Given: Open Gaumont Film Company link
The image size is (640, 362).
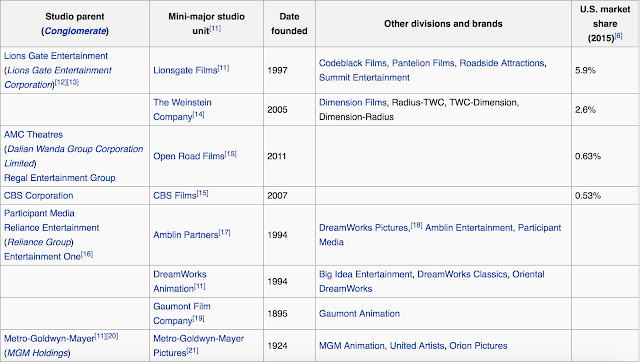Looking at the screenshot, I should [x=182, y=313].
